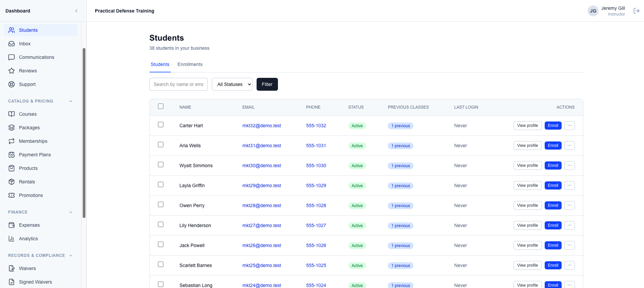Click the Reviews star icon
The width and height of the screenshot is (644, 288).
pos(12,71)
